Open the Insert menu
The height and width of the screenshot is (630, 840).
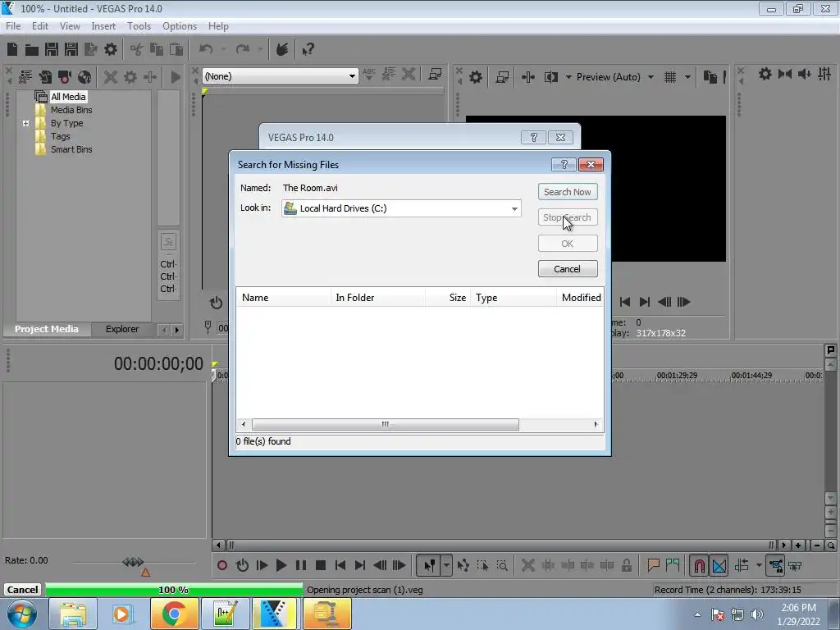tap(103, 25)
